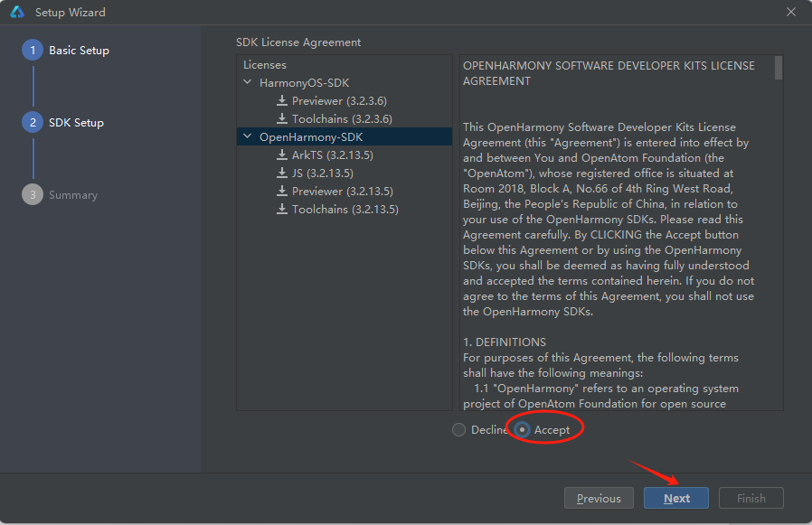Click the Finish button
Screen dimensions: 812x525
(751, 498)
